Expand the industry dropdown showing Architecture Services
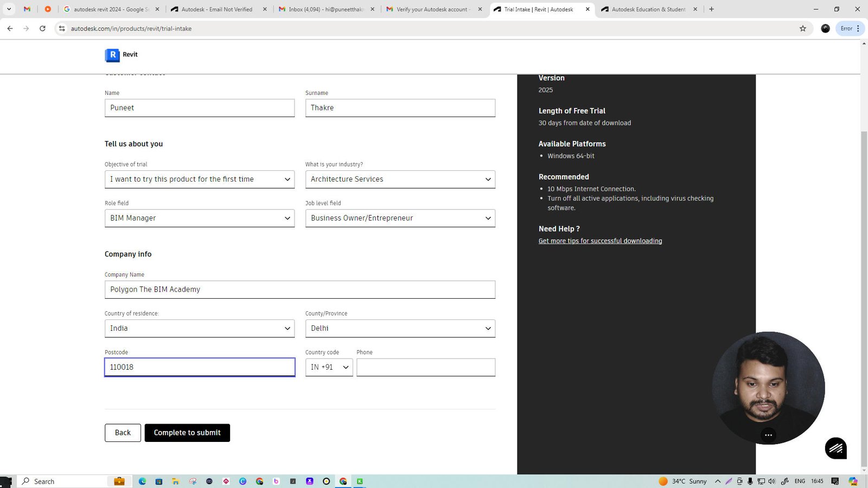 tap(400, 179)
